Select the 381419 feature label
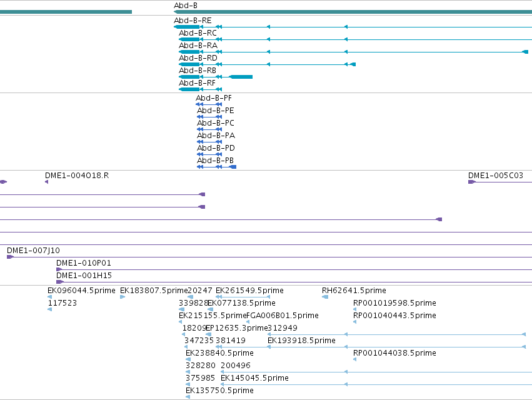Viewport: 532px width, 400px height. click(231, 341)
